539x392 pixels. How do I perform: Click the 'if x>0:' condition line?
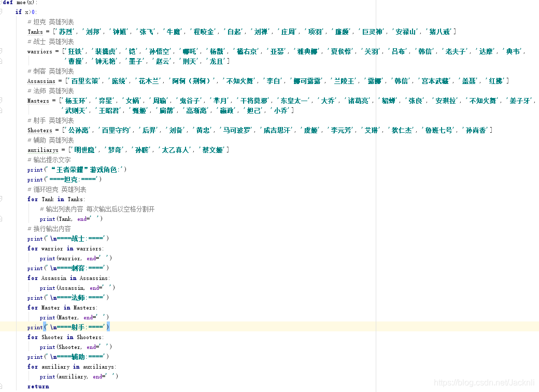click(x=26, y=12)
